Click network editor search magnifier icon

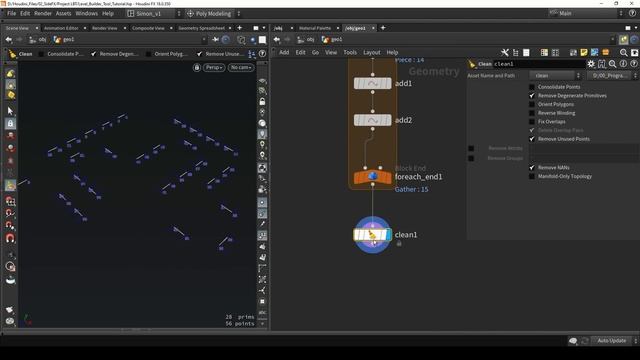623,53
